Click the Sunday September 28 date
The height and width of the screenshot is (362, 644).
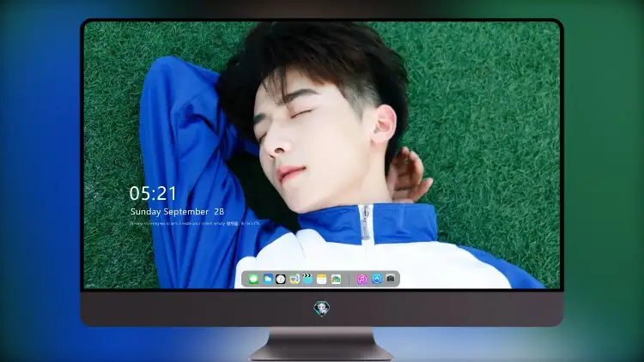point(177,212)
